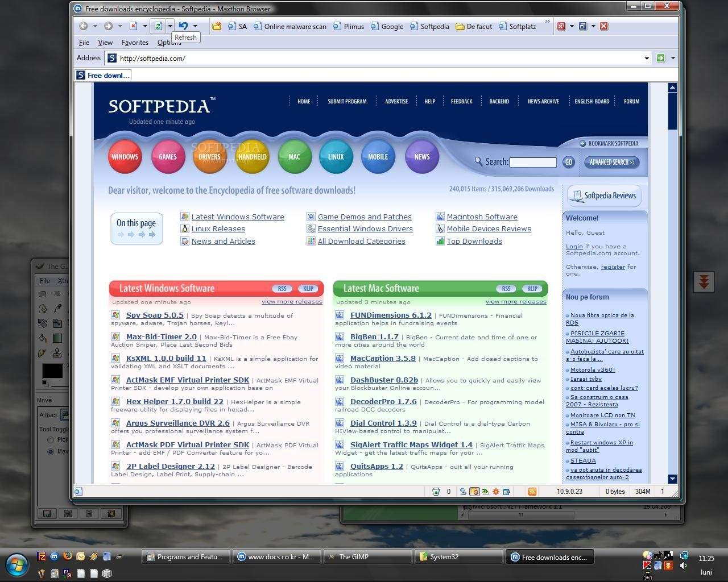Open the dropdown arrow beside the Undo button
The image size is (728, 582).
click(x=195, y=26)
